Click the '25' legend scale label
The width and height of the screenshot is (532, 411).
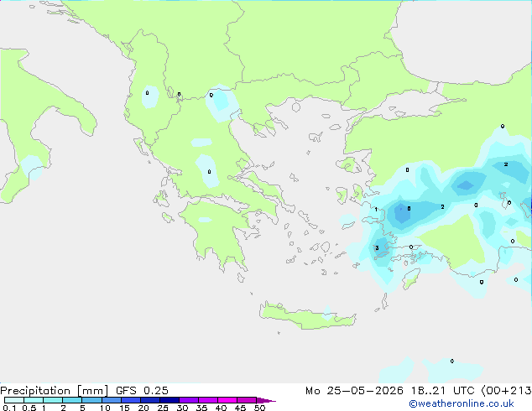(163, 408)
